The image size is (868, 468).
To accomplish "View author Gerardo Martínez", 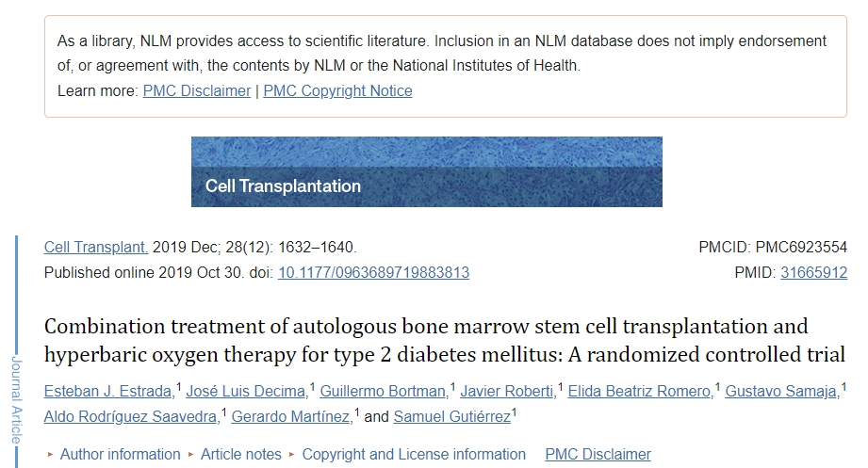I will tap(291, 417).
